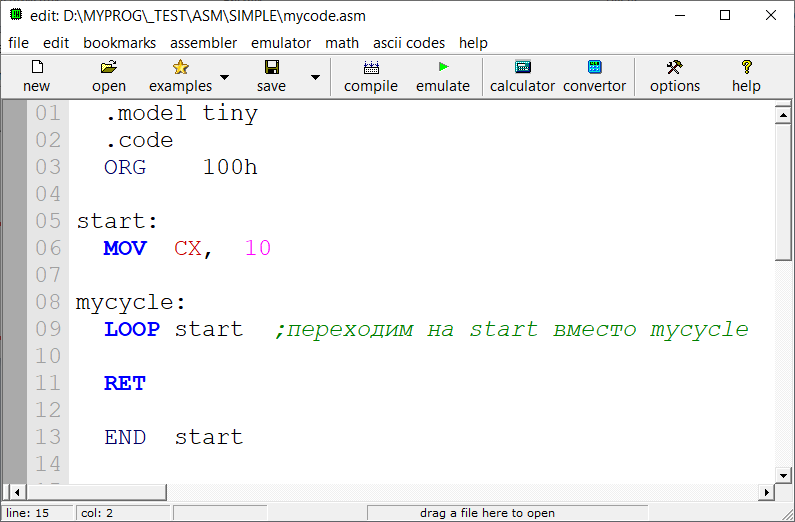Screen dimensions: 795x522
Task: Start emulation with the green play icon
Action: 444,66
